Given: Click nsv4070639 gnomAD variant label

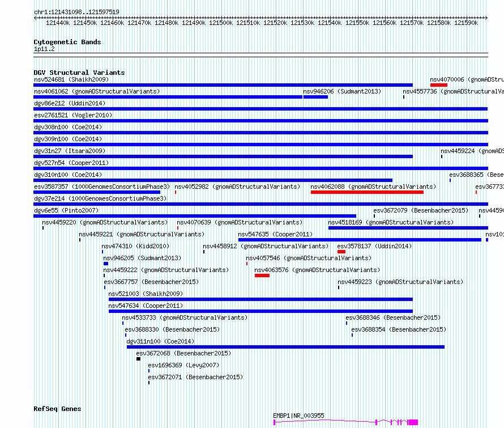Looking at the screenshot, I should pyautogui.click(x=240, y=222).
